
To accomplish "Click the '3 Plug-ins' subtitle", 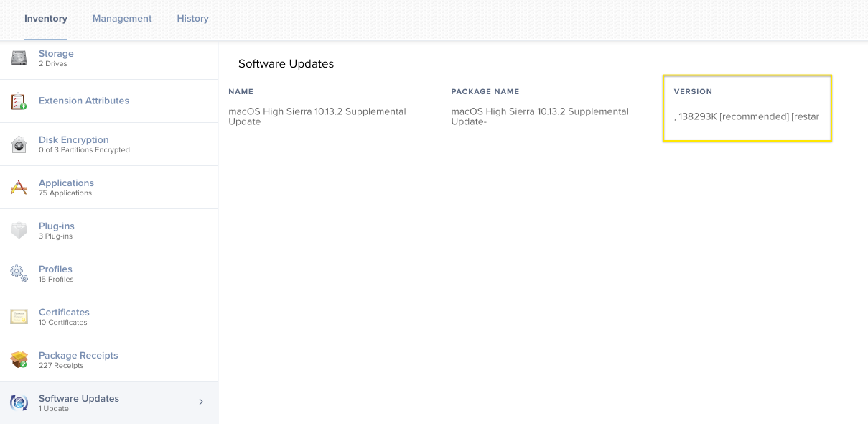I will pyautogui.click(x=55, y=236).
